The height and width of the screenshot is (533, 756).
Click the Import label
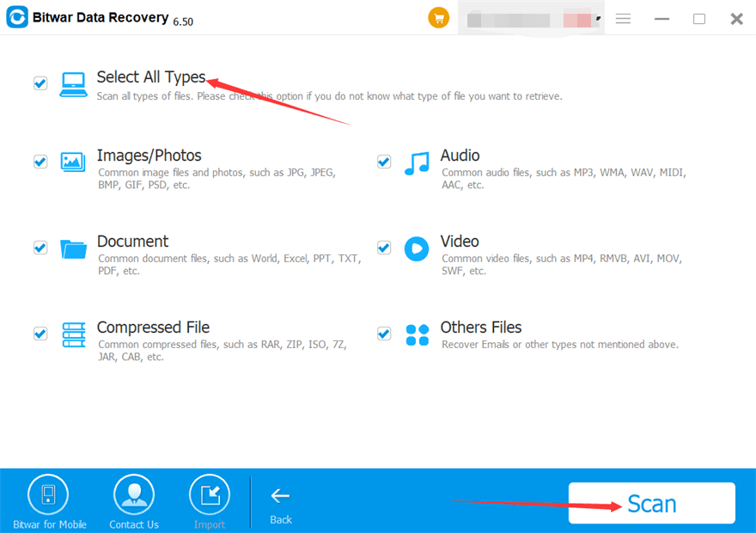pos(210,524)
